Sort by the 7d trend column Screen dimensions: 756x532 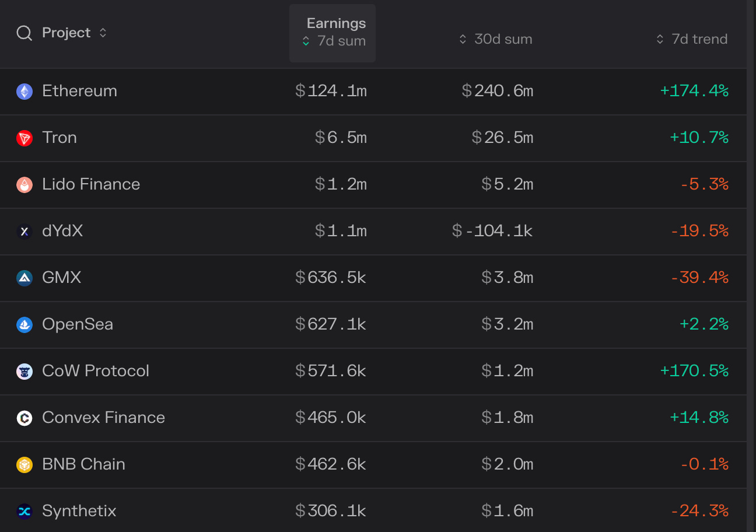click(692, 40)
